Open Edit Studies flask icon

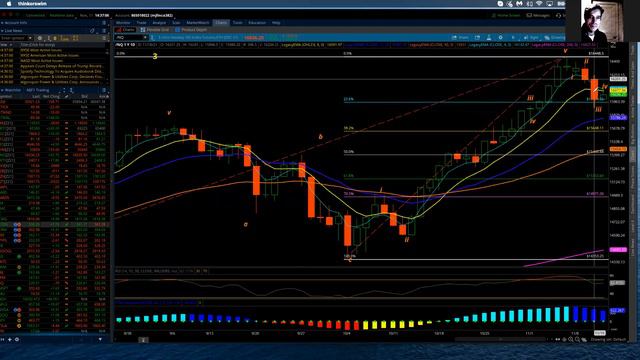click(x=489, y=38)
